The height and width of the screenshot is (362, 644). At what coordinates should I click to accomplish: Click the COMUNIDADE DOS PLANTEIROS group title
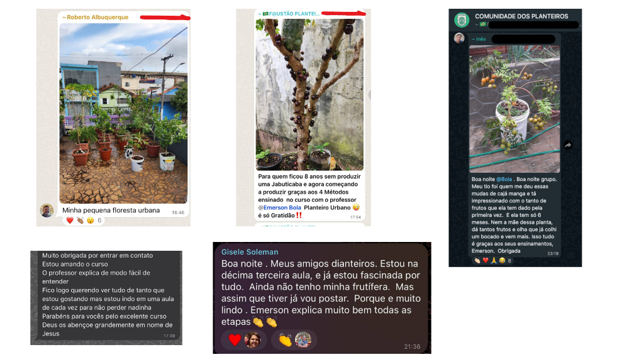click(x=521, y=16)
